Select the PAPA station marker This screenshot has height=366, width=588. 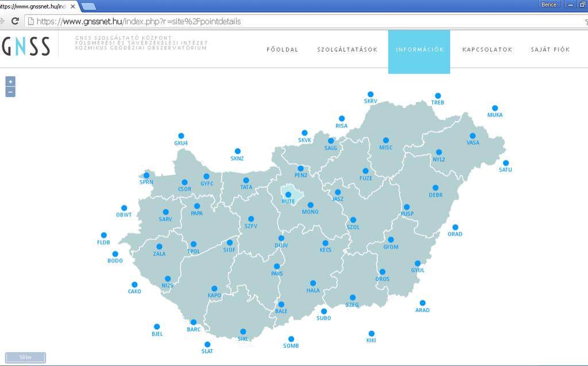click(x=197, y=207)
